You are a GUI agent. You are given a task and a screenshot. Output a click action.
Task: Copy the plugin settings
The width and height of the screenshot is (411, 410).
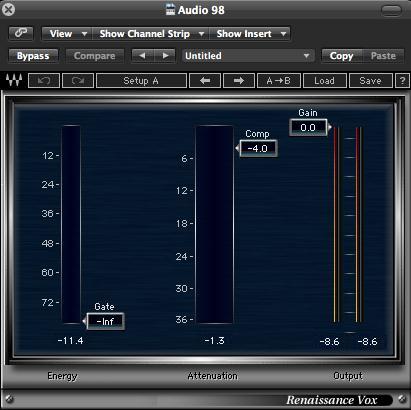pyautogui.click(x=341, y=56)
